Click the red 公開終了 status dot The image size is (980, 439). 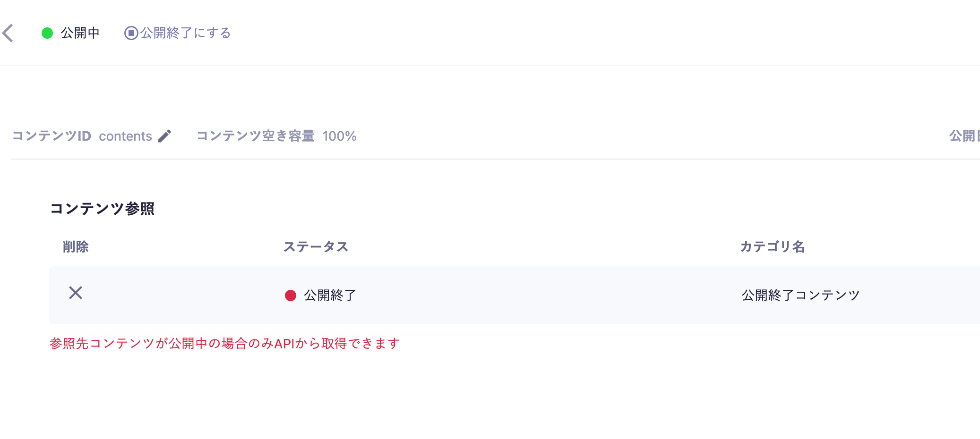point(291,295)
